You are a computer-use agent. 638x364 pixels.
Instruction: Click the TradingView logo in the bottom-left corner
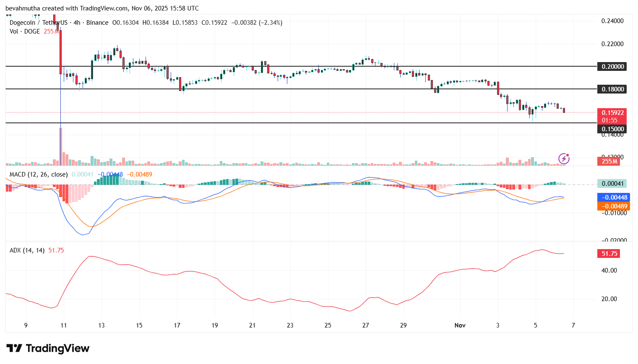(47, 348)
